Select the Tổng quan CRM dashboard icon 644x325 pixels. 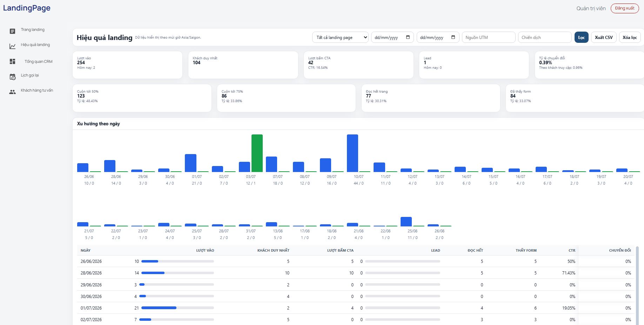12,61
